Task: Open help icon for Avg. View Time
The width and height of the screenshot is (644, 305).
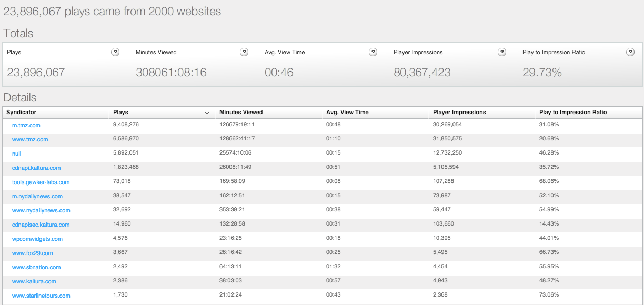Action: (x=373, y=52)
